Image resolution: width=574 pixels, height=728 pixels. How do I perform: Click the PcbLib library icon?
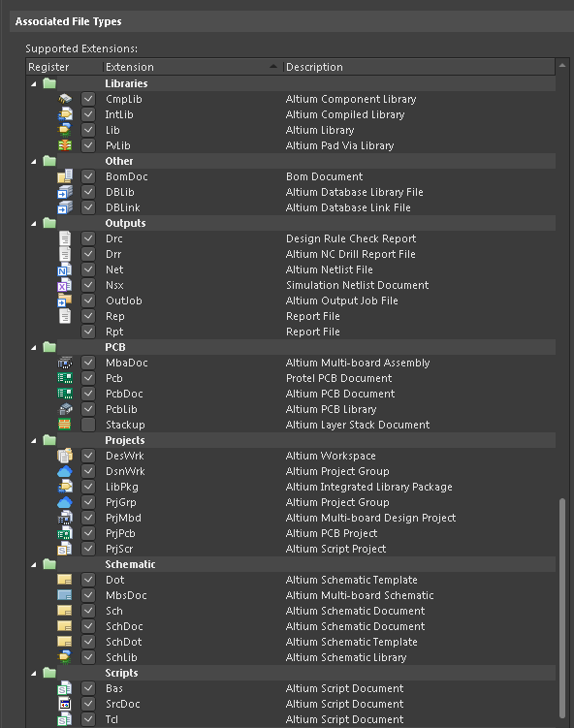tap(65, 409)
